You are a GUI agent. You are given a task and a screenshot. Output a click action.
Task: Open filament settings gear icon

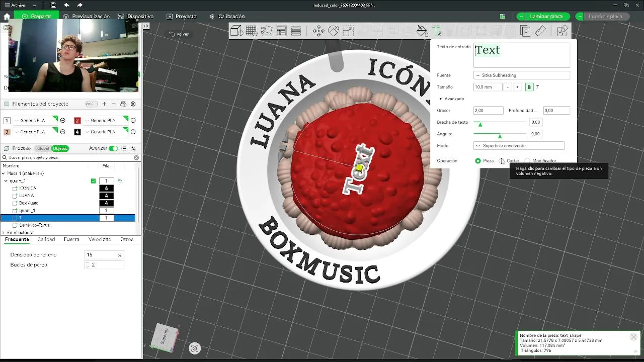[133, 104]
